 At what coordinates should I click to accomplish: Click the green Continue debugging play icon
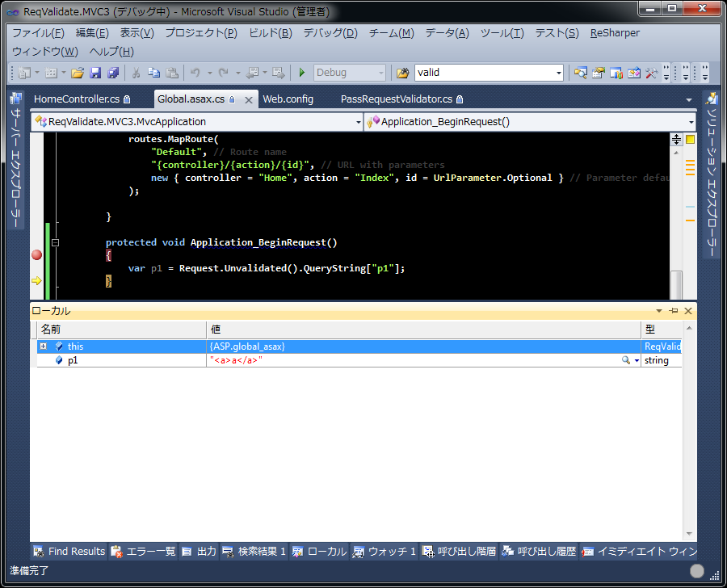302,73
